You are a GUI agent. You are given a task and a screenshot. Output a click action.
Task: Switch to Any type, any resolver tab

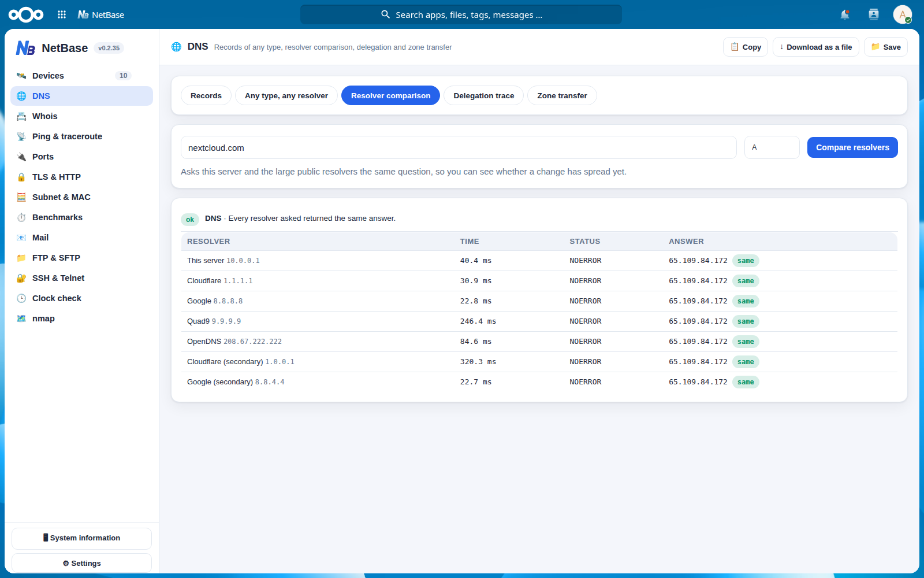(x=286, y=95)
